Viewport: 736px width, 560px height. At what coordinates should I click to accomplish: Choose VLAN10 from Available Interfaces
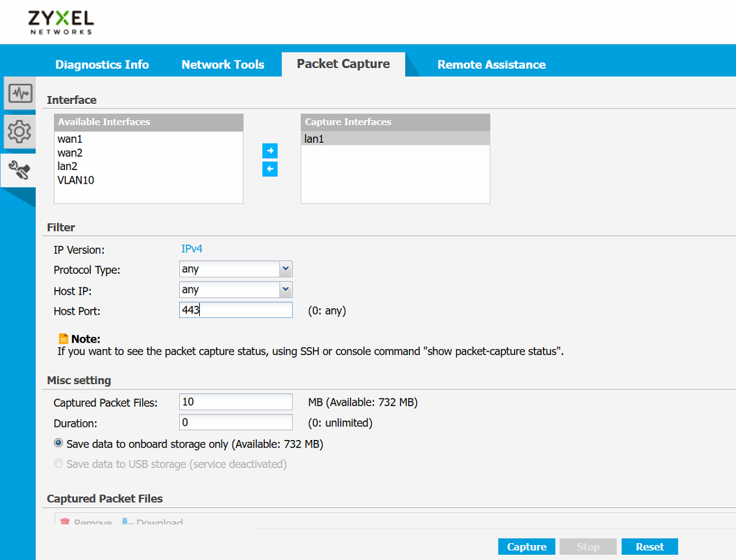[76, 180]
